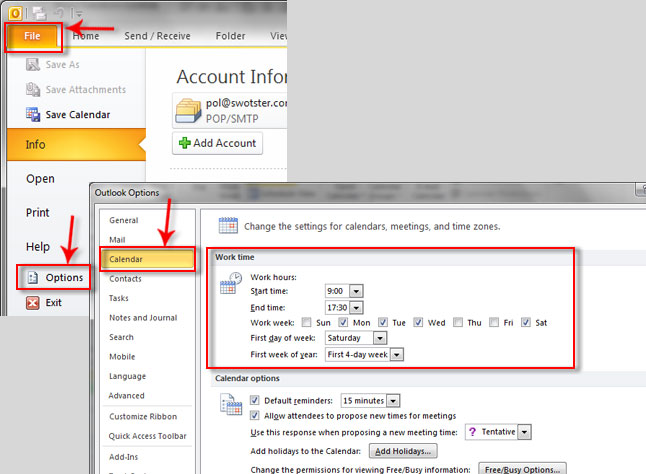Image resolution: width=646 pixels, height=474 pixels.
Task: Click the Save Calendar icon
Action: point(33,114)
